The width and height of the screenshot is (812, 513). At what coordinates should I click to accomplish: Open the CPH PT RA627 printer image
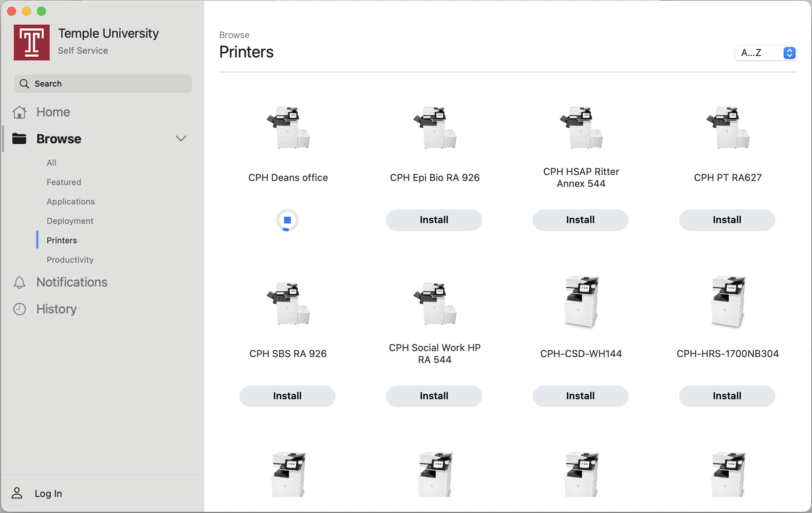tap(728, 127)
